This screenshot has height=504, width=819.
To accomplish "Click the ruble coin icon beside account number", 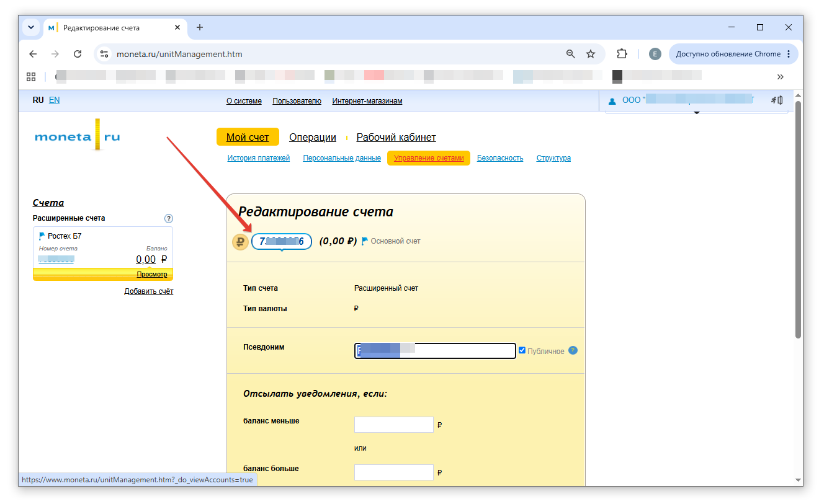I will [240, 242].
